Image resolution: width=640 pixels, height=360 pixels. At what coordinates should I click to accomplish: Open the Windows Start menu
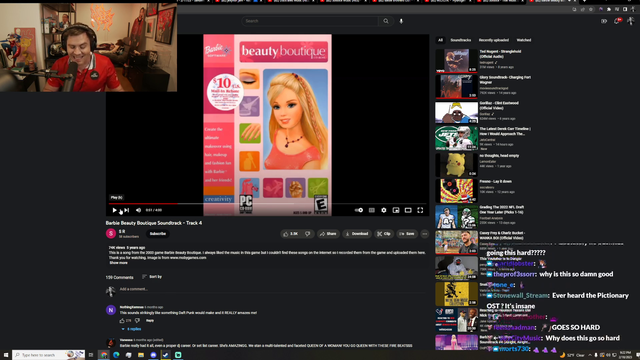(x=6, y=355)
